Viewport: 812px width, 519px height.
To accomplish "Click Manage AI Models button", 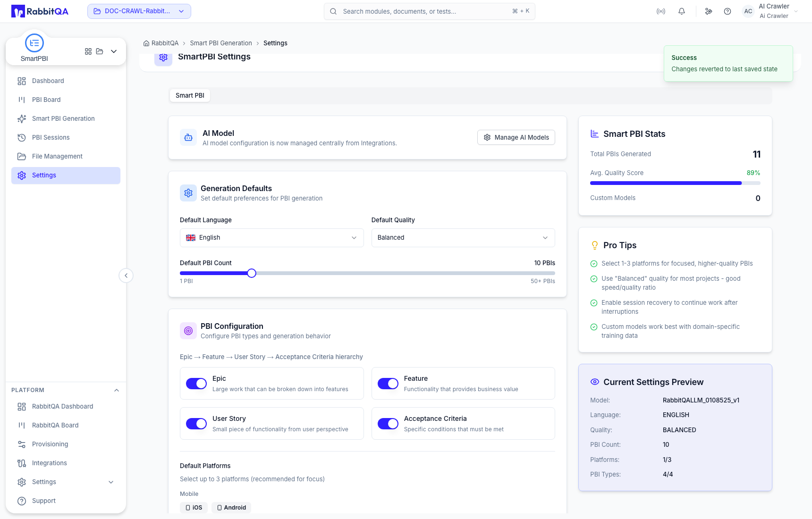I will pos(516,137).
